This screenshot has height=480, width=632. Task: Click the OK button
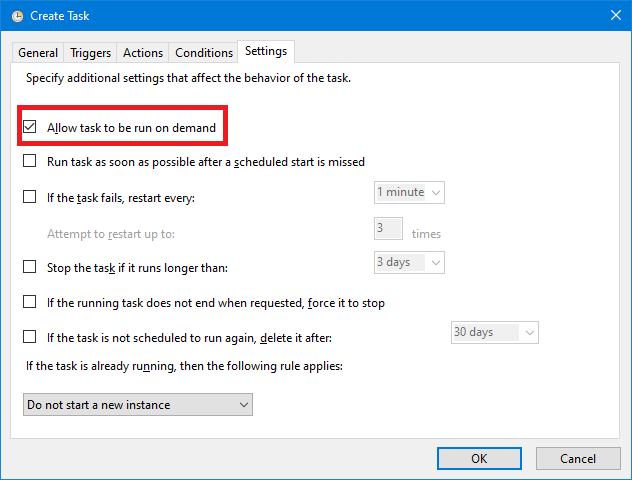point(479,459)
